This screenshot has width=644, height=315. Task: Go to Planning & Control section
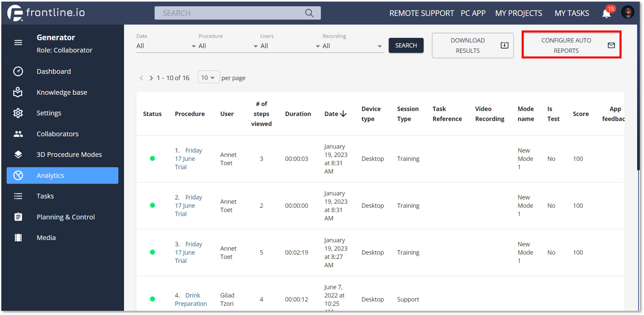coord(65,217)
